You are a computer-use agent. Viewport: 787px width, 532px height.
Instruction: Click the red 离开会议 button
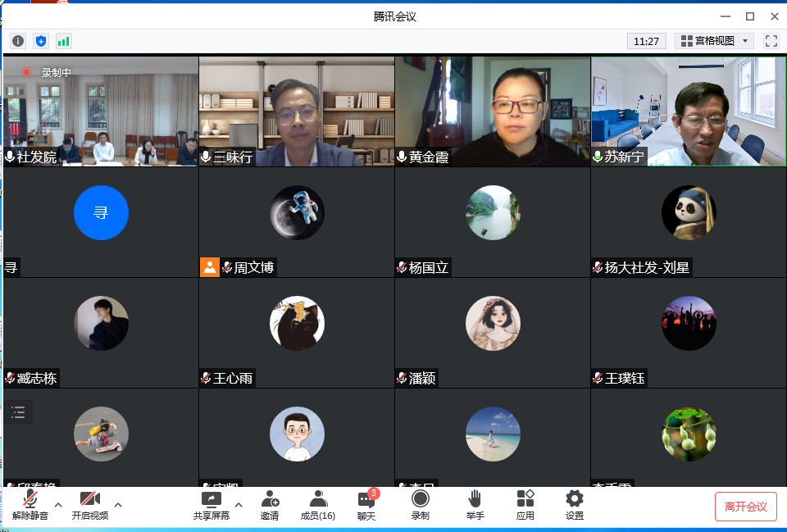point(745,507)
